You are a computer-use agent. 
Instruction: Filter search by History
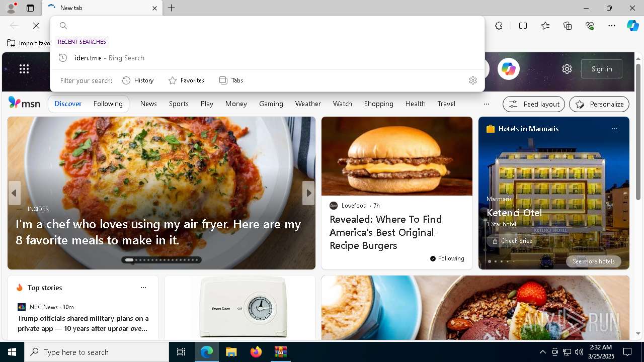pyautogui.click(x=138, y=80)
